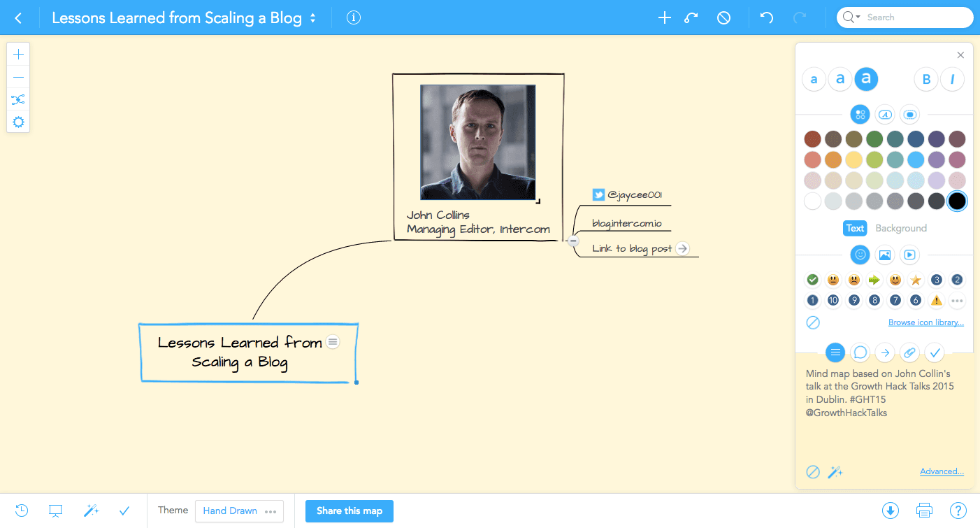Open the help question mark icon
980x528 pixels.
pos(958,511)
